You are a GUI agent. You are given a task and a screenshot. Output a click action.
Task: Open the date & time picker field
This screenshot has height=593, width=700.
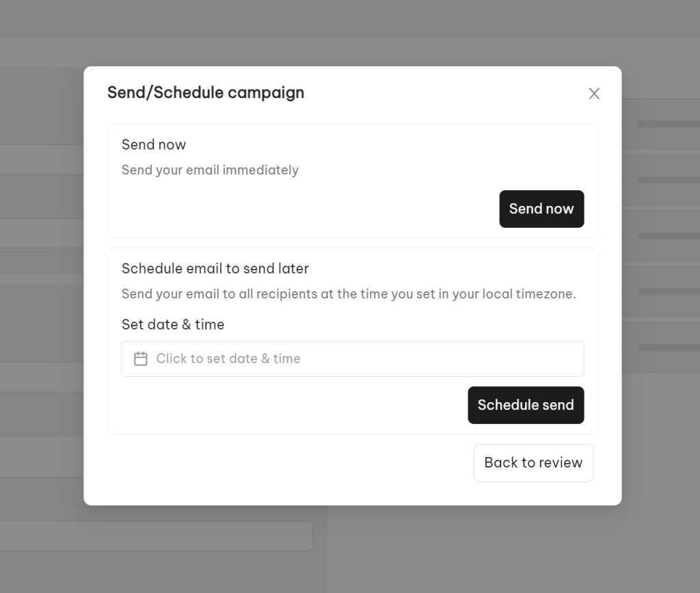pyautogui.click(x=353, y=358)
